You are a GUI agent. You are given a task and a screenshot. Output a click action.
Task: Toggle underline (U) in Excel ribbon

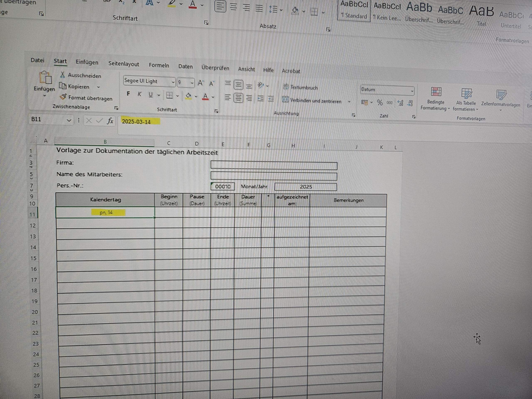point(150,95)
